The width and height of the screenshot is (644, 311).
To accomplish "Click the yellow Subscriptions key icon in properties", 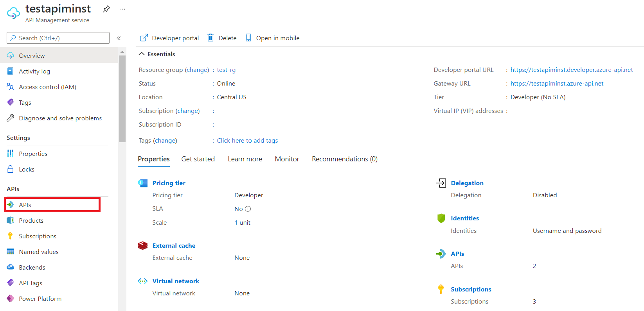I will click(x=441, y=289).
